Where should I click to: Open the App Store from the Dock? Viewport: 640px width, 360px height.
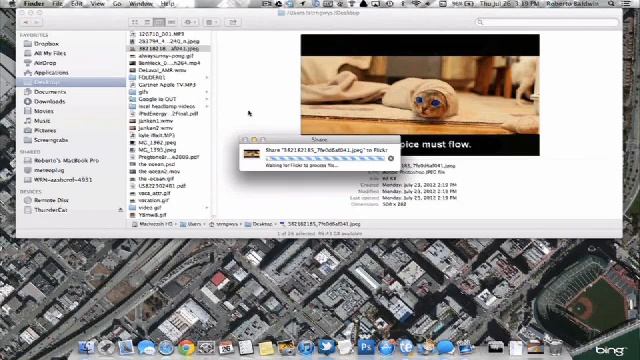coord(386,347)
